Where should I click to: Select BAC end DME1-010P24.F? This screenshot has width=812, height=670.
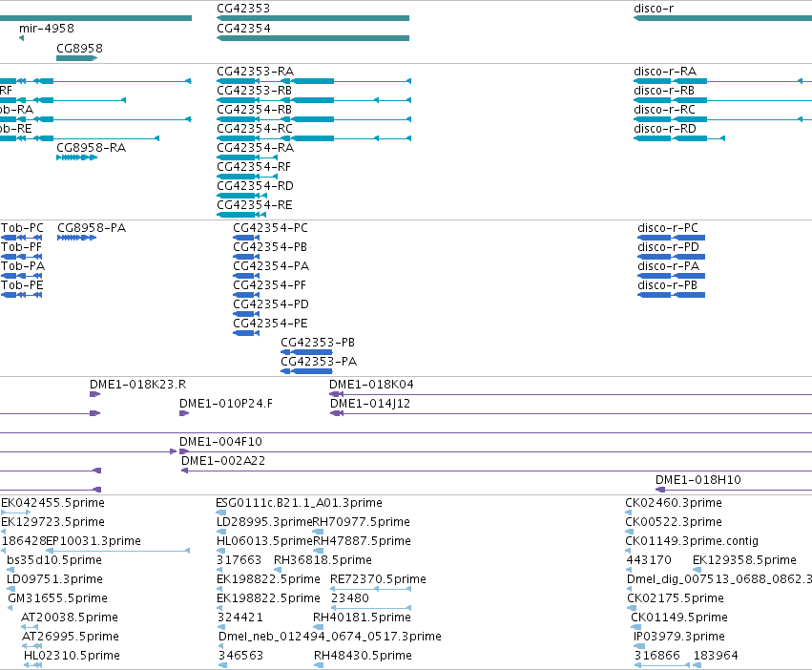[x=226, y=404]
